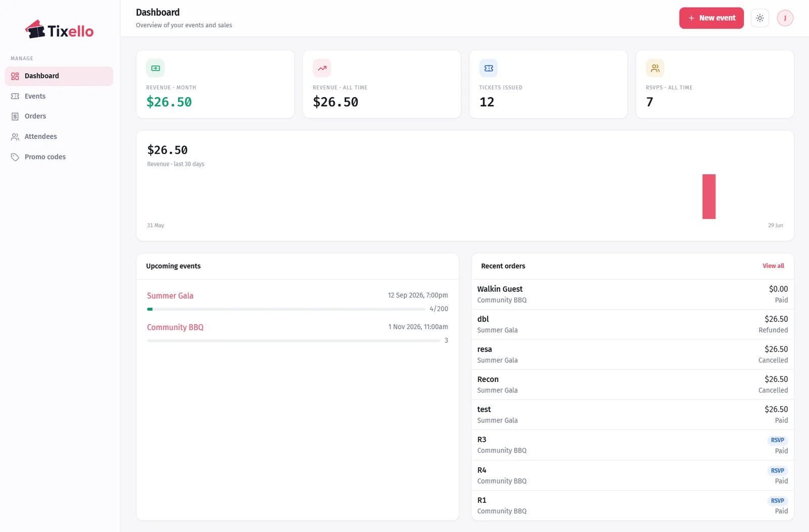The width and height of the screenshot is (809, 532).
Task: Click the Recent orders heading
Action: (x=503, y=266)
